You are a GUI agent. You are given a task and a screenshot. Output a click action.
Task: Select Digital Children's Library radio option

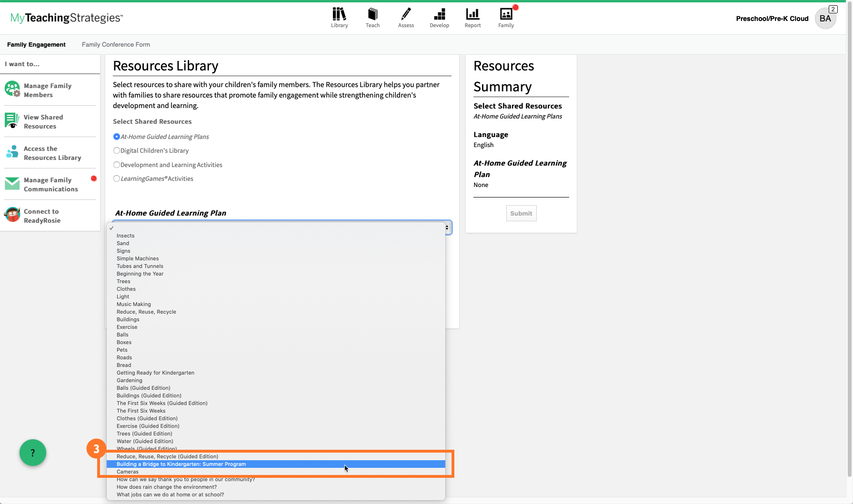click(x=117, y=150)
